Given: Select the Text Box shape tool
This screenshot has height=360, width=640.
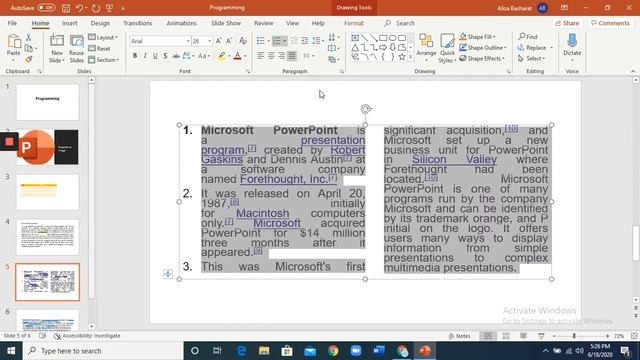Looking at the screenshot, I should [x=355, y=38].
